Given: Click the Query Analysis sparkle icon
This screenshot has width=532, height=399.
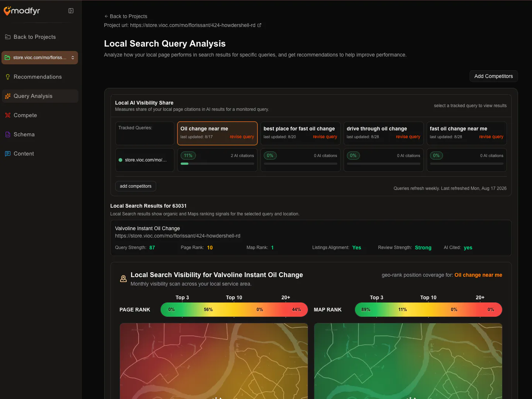Looking at the screenshot, I should pyautogui.click(x=8, y=96).
